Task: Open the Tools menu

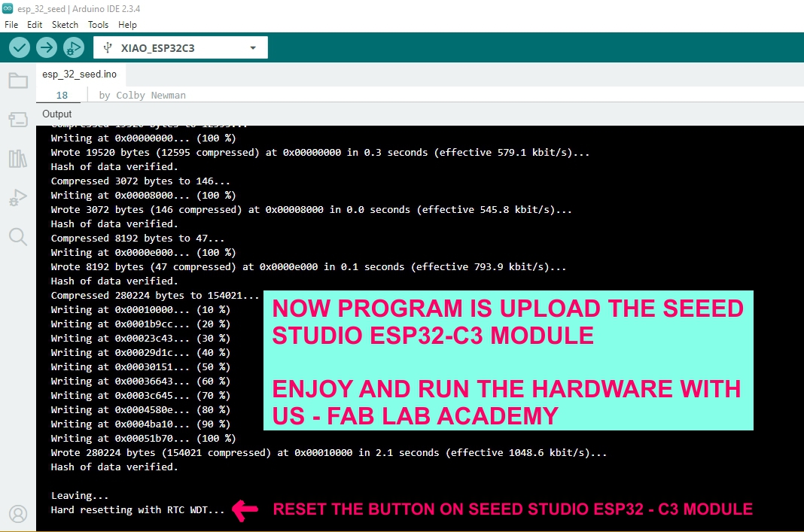Action: tap(98, 25)
